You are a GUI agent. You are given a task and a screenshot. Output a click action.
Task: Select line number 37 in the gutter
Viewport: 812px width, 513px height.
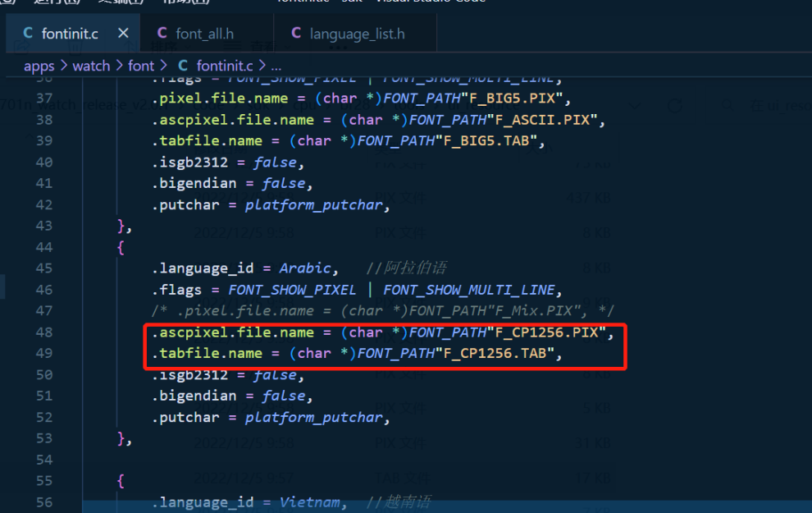[44, 98]
